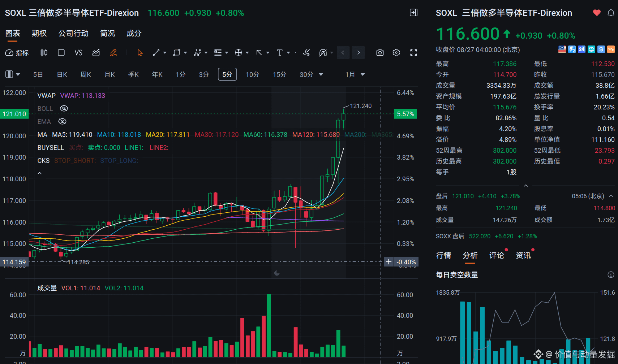Take a chart screenshot with camera icon
The width and height of the screenshot is (618, 364).
[380, 53]
